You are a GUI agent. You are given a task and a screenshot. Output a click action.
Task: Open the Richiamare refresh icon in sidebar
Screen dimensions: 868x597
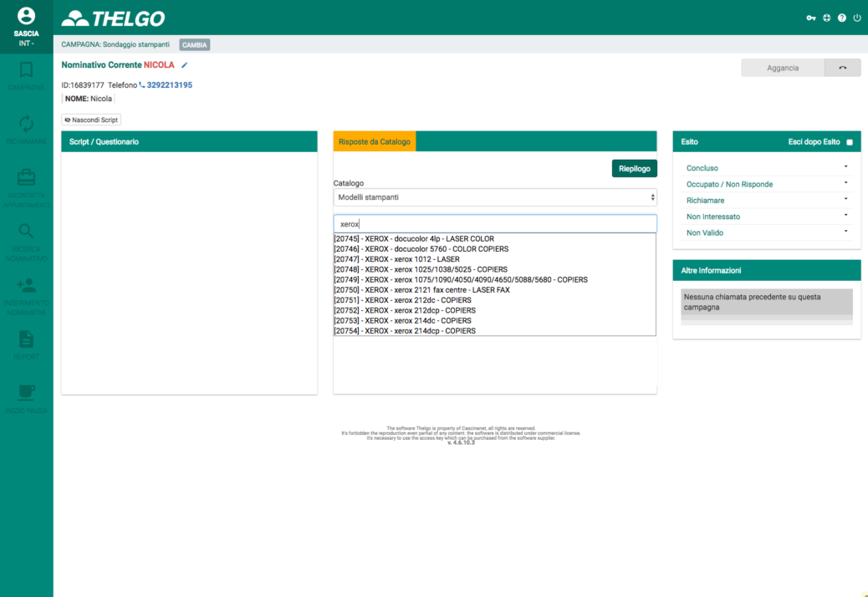point(26,124)
